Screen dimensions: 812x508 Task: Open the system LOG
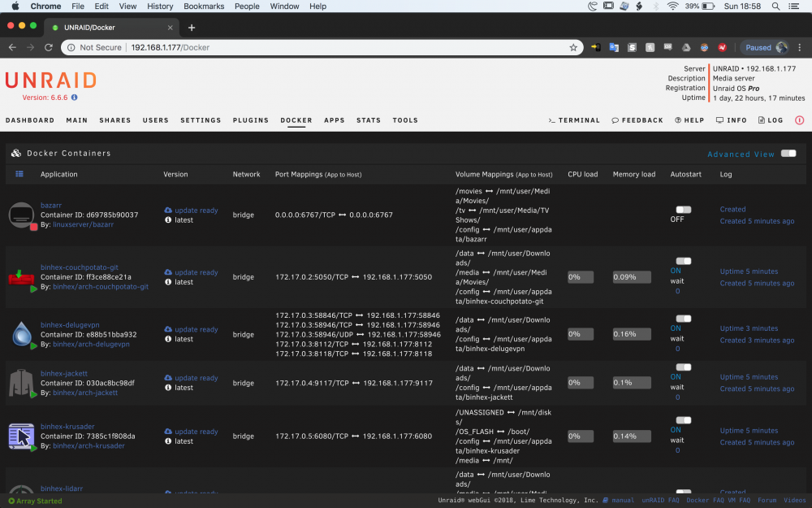[x=771, y=120]
